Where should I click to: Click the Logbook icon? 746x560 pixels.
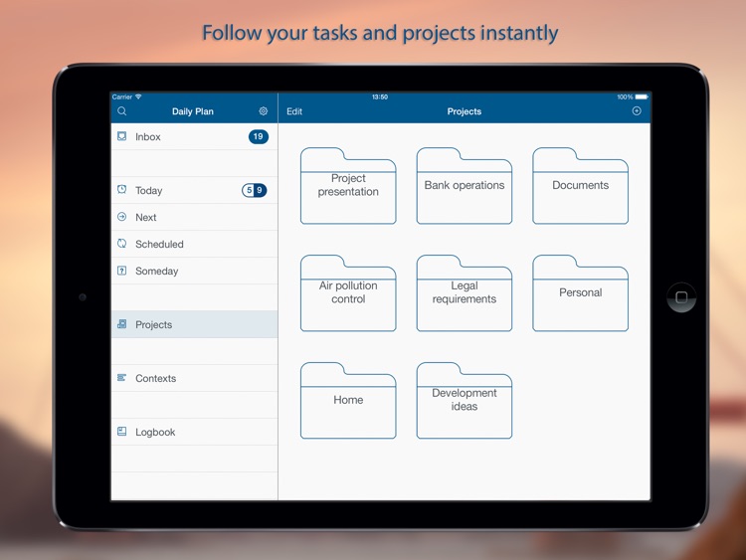coord(121,432)
